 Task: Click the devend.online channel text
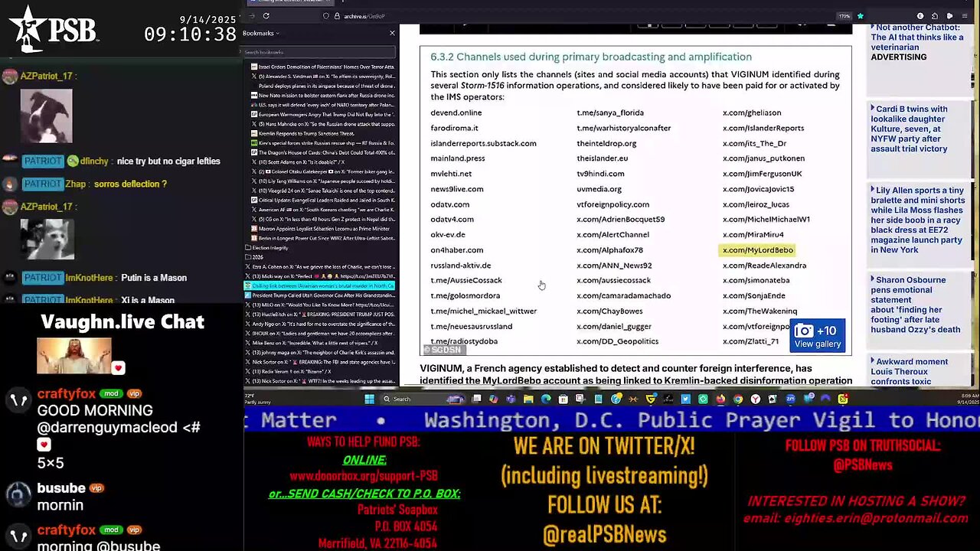456,112
